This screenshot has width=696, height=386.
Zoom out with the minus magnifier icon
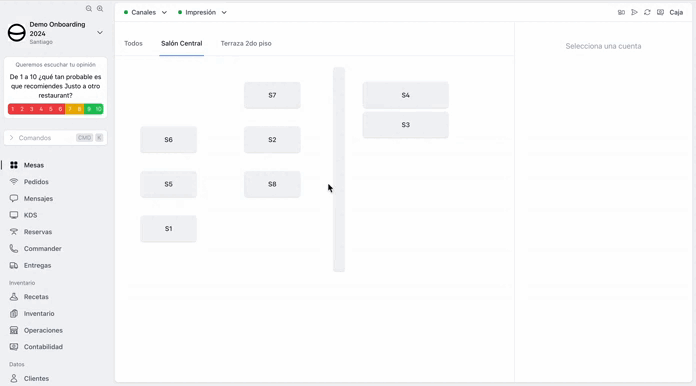point(89,8)
